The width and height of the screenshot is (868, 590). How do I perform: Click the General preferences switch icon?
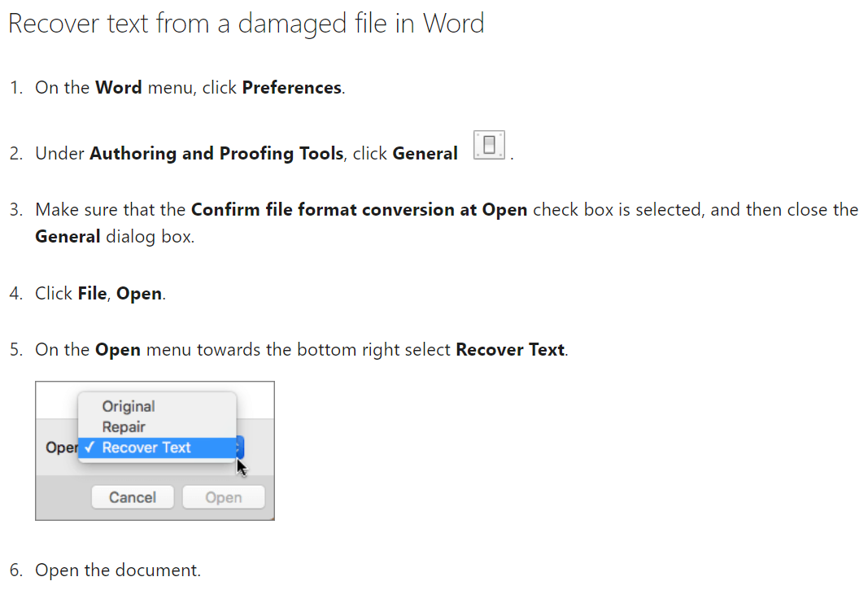coord(490,145)
